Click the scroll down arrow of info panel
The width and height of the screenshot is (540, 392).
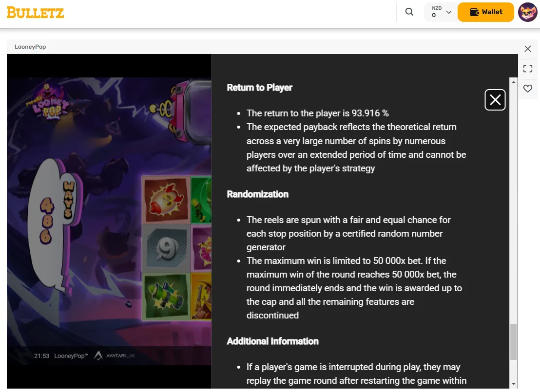point(514,384)
